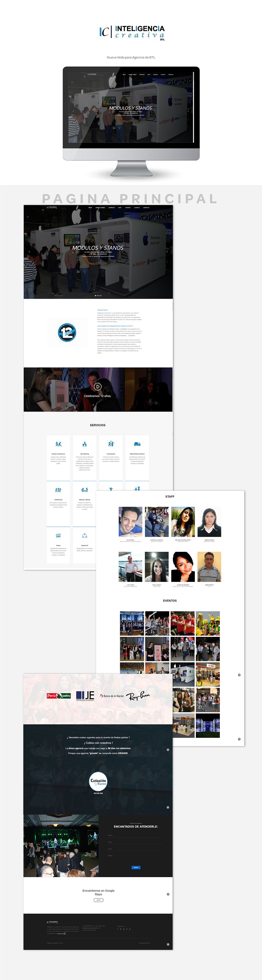Click the Reforzamiento de Marca truck icon

click(137, 444)
